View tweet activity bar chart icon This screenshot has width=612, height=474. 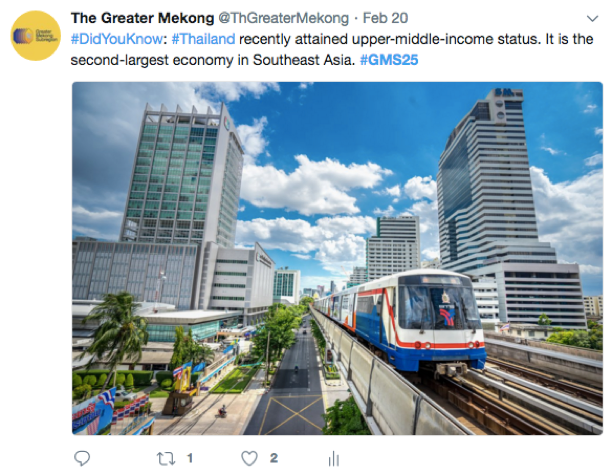pos(334,458)
